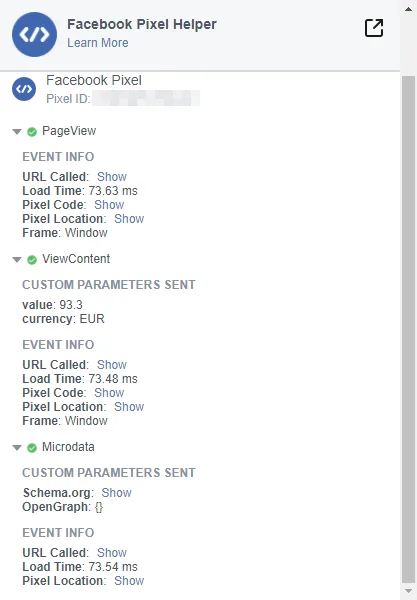Click the small Facebook Pixel code icon
The image size is (417, 600).
coord(24,89)
